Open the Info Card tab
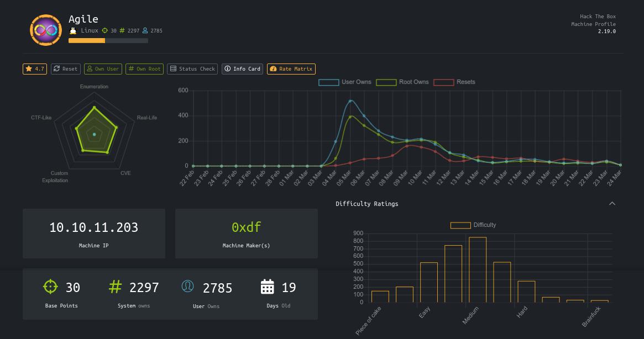 242,69
